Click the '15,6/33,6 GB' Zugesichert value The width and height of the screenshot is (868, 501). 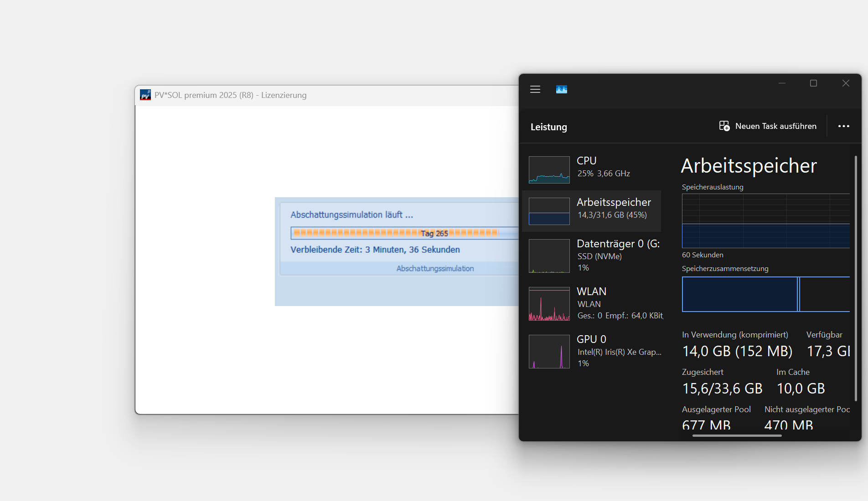722,389
